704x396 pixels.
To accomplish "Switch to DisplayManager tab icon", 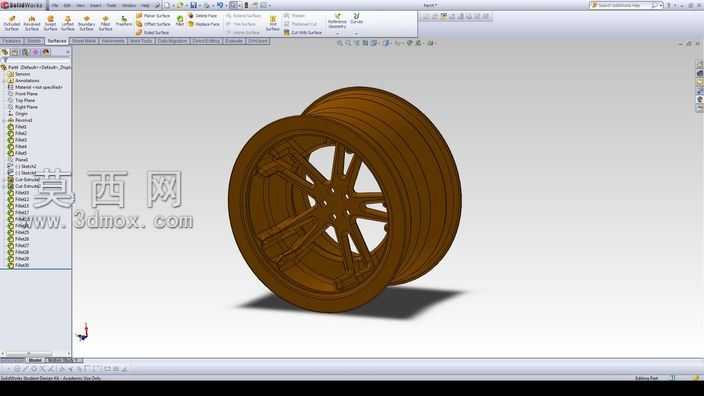I will (x=46, y=52).
